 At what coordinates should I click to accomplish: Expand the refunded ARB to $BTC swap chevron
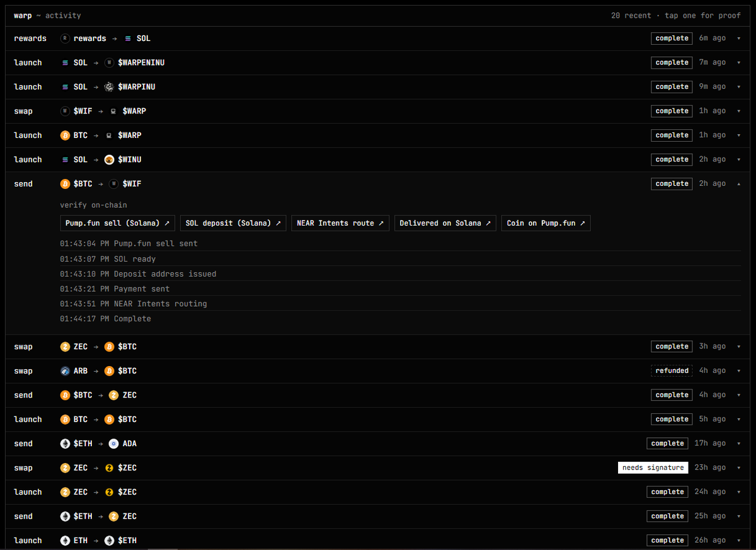point(739,371)
